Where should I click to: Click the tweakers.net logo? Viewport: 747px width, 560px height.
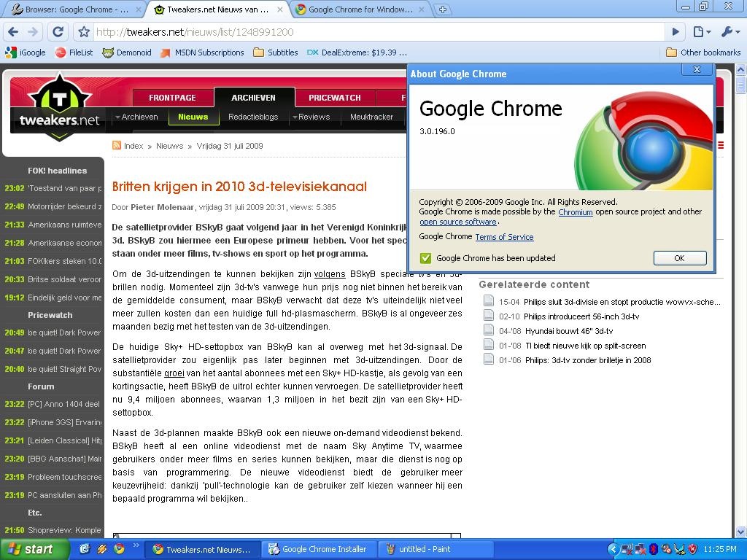[59, 108]
